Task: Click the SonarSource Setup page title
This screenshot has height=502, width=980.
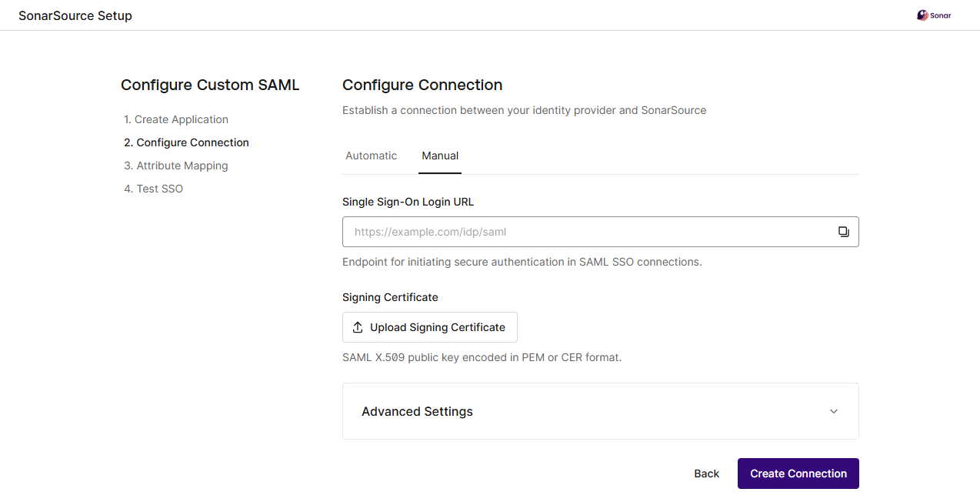Action: point(75,15)
